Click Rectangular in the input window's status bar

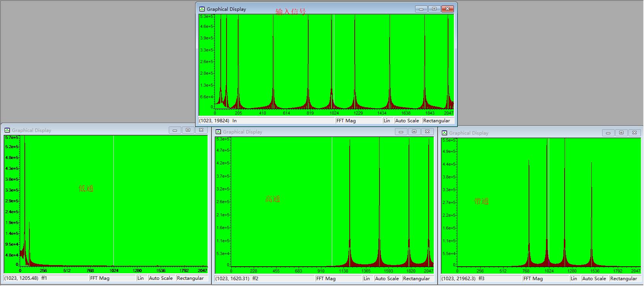436,121
